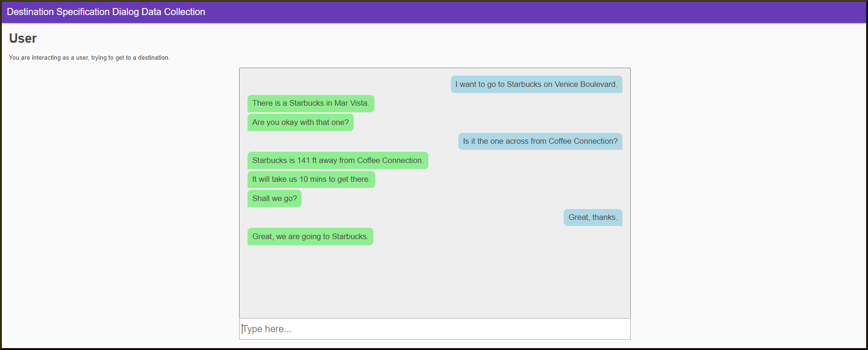Click the "Starbucks is 141 ft away" message
The width and height of the screenshot is (868, 350).
coord(338,161)
